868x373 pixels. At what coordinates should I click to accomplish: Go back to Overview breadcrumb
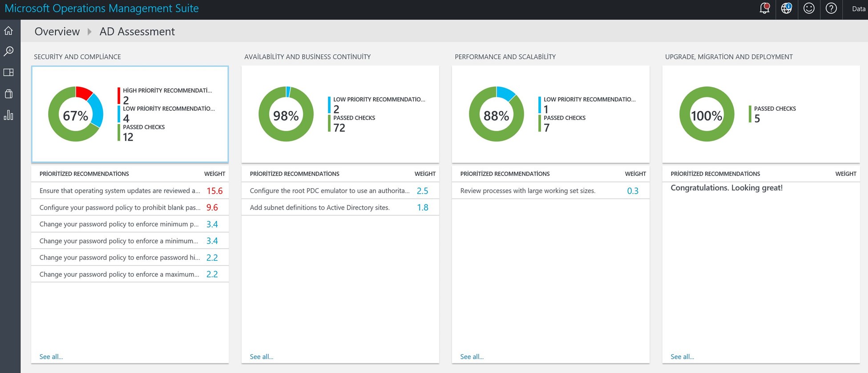click(x=57, y=32)
